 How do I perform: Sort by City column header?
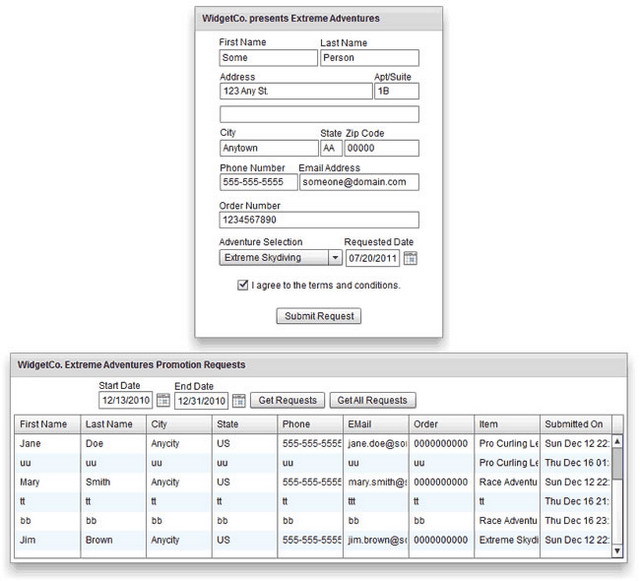click(179, 424)
